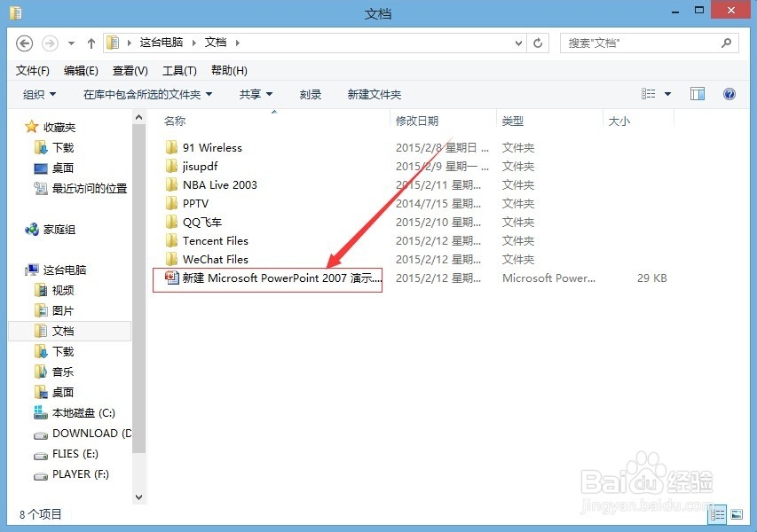The image size is (757, 532).
Task: Select the jisupdf folder icon
Action: pyautogui.click(x=171, y=167)
